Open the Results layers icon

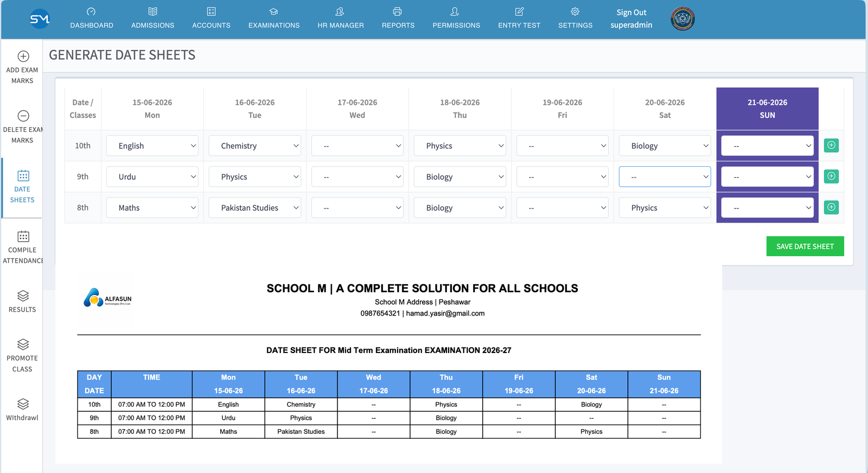pyautogui.click(x=23, y=296)
